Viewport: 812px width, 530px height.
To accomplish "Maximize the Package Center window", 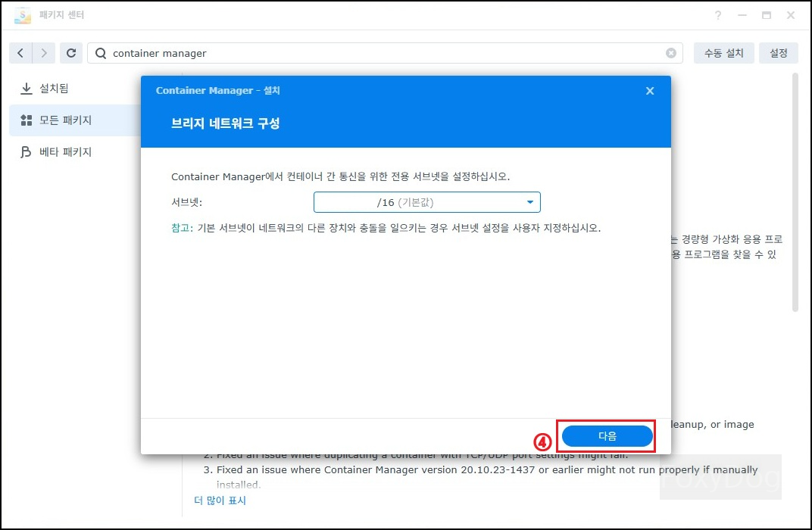I will 767,15.
